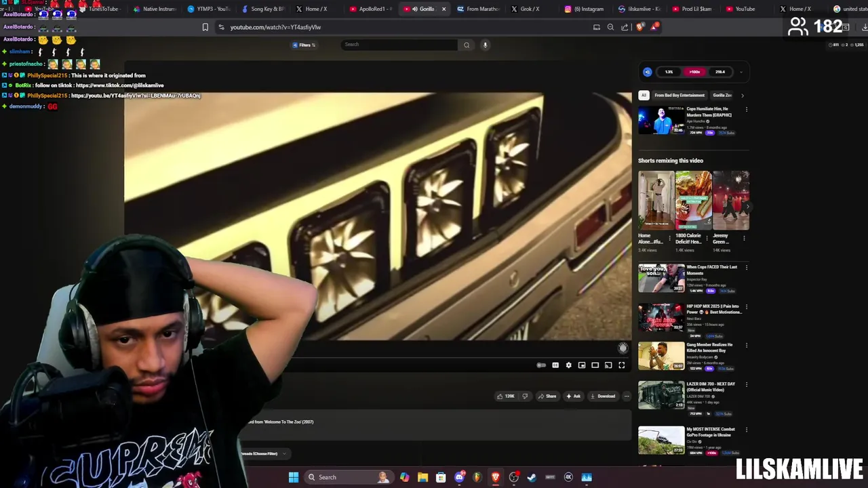Close the active Gorilla tab
This screenshot has height=488, width=868.
pyautogui.click(x=443, y=9)
